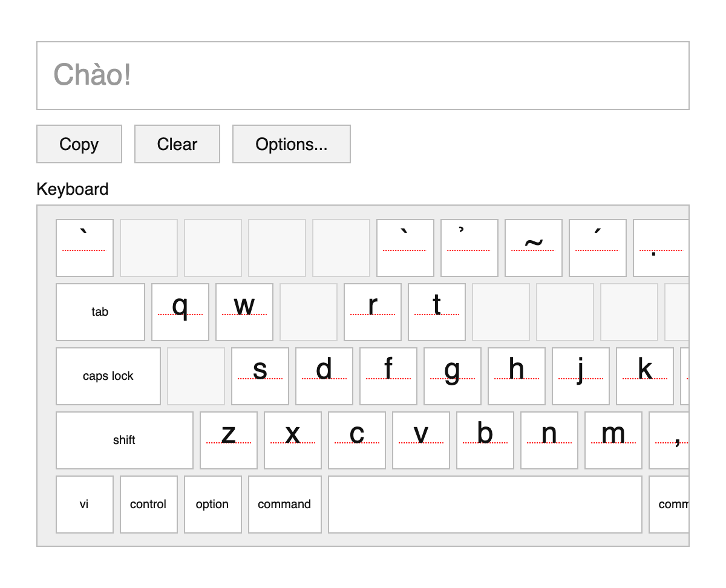Tap the letter m key
This screenshot has width=726, height=588.
tap(613, 440)
